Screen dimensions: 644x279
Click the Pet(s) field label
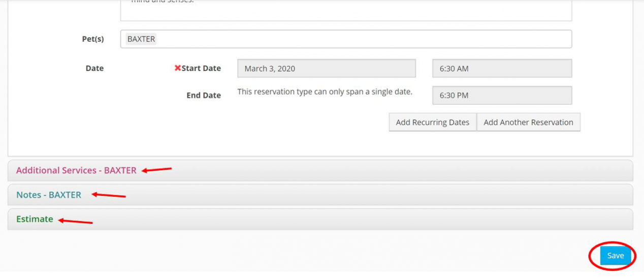(93, 39)
